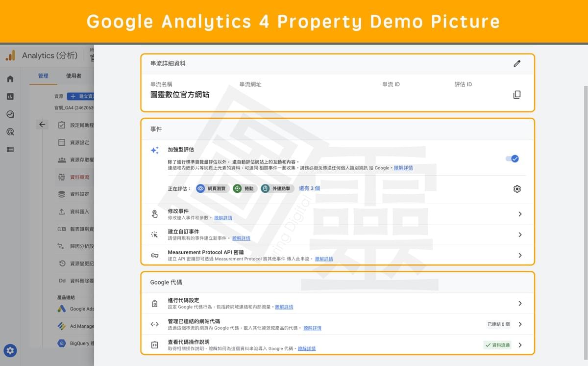This screenshot has height=366, width=588.
Task: Open 資源設定 in the property menu
Action: [x=79, y=142]
